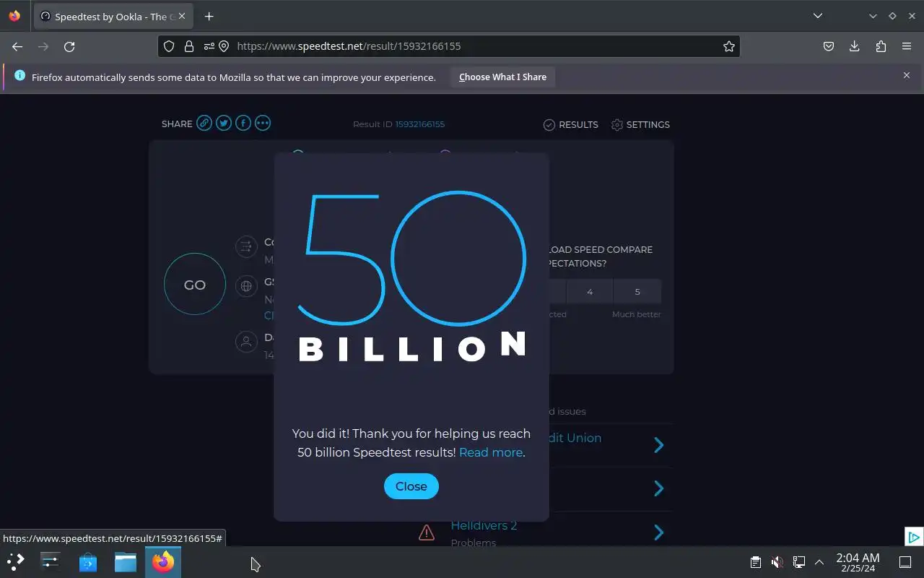This screenshot has height=578, width=924.
Task: Show desktop via peek button
Action: [905, 562]
